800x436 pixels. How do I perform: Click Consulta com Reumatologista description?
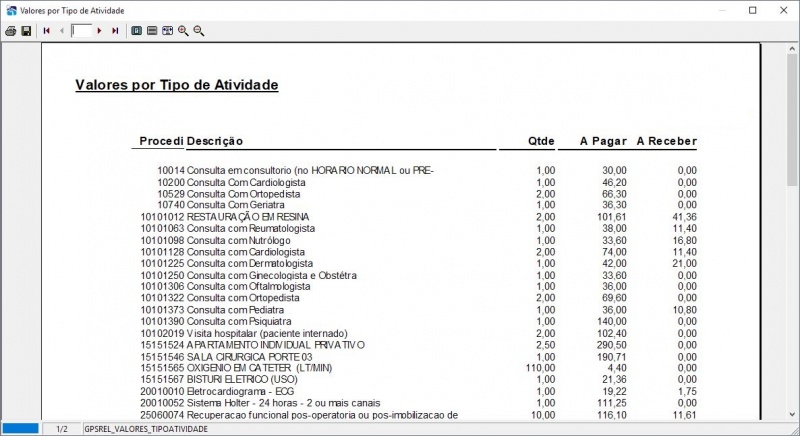click(x=251, y=228)
